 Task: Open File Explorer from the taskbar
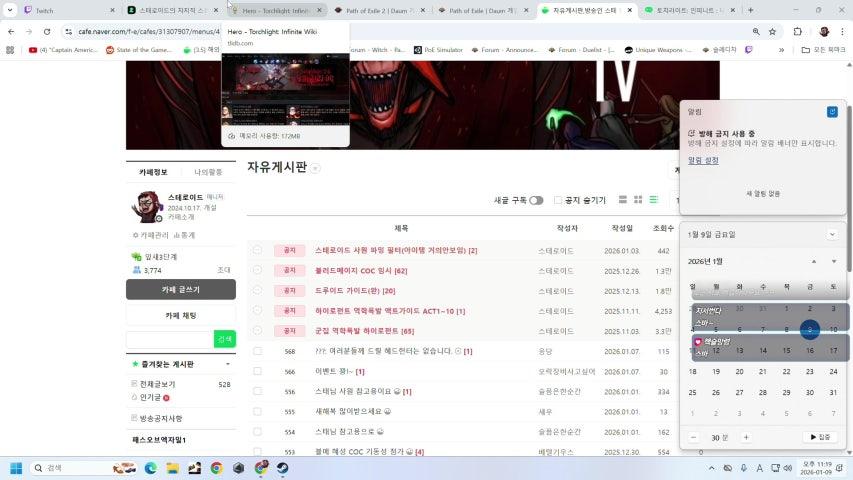[x=172, y=468]
